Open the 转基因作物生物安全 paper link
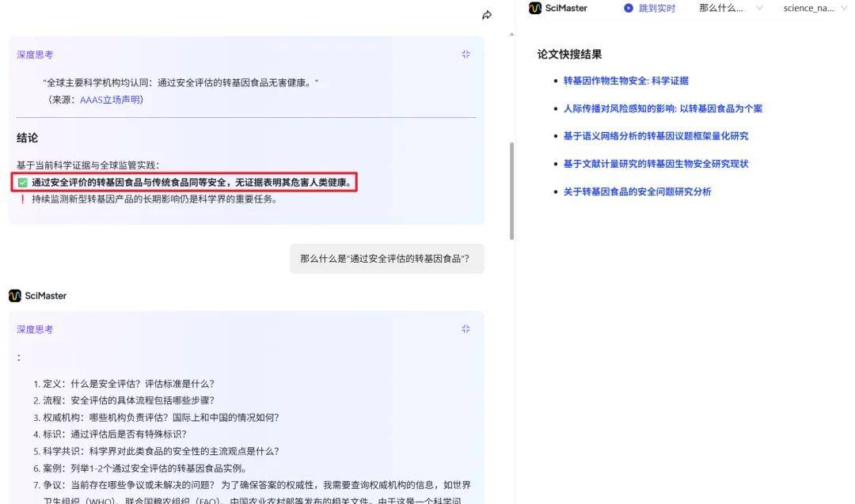The height and width of the screenshot is (504, 855). point(626,80)
